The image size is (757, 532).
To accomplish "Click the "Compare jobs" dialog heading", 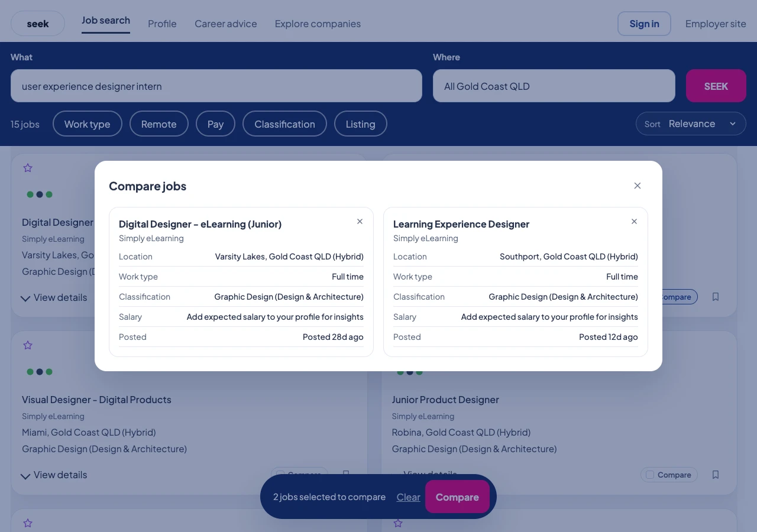I will [148, 186].
